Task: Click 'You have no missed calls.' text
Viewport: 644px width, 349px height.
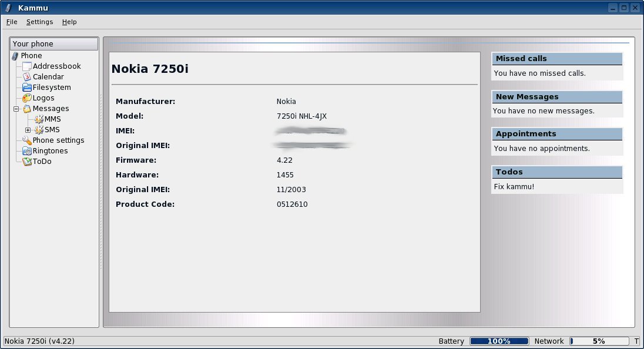Action: 539,73
